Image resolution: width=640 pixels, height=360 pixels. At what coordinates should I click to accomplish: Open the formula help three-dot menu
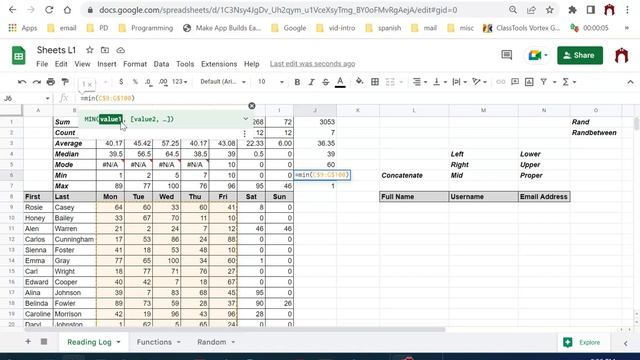click(244, 133)
